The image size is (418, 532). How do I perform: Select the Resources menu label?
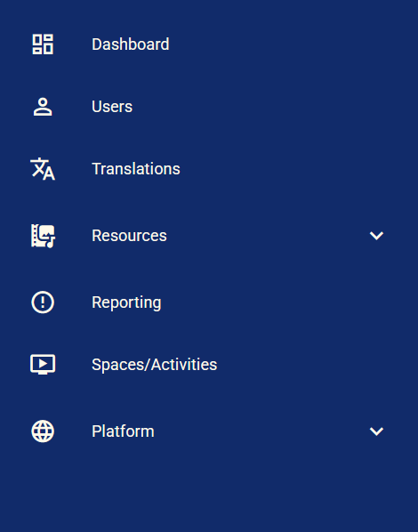click(129, 236)
